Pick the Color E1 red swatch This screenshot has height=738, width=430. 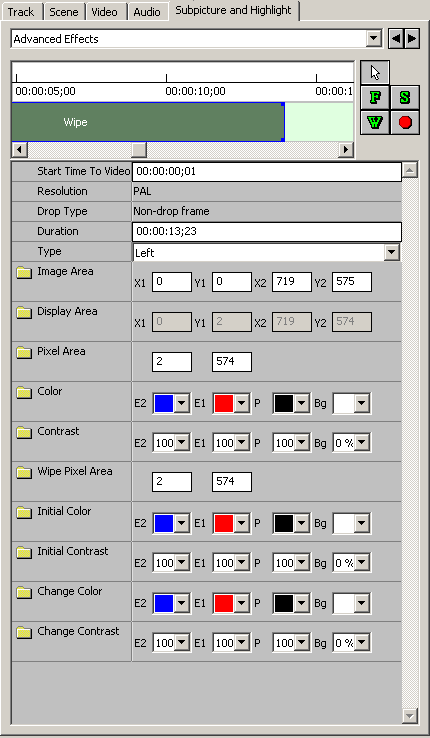click(224, 403)
